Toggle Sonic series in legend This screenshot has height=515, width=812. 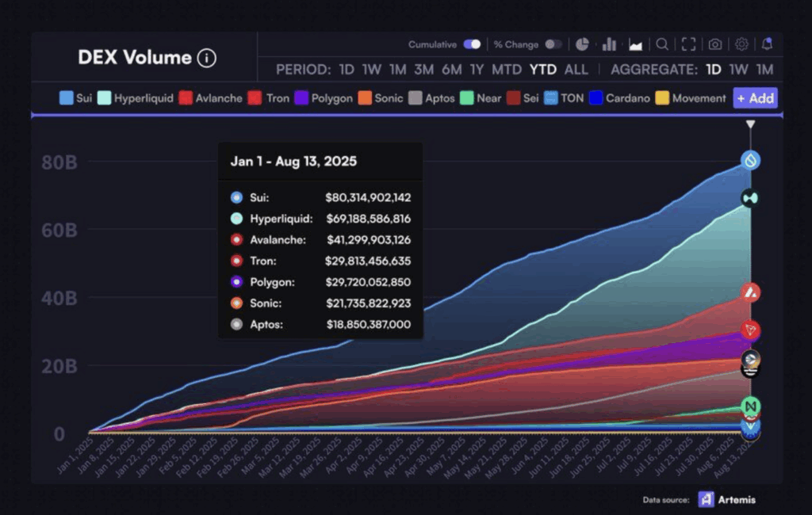tap(381, 98)
